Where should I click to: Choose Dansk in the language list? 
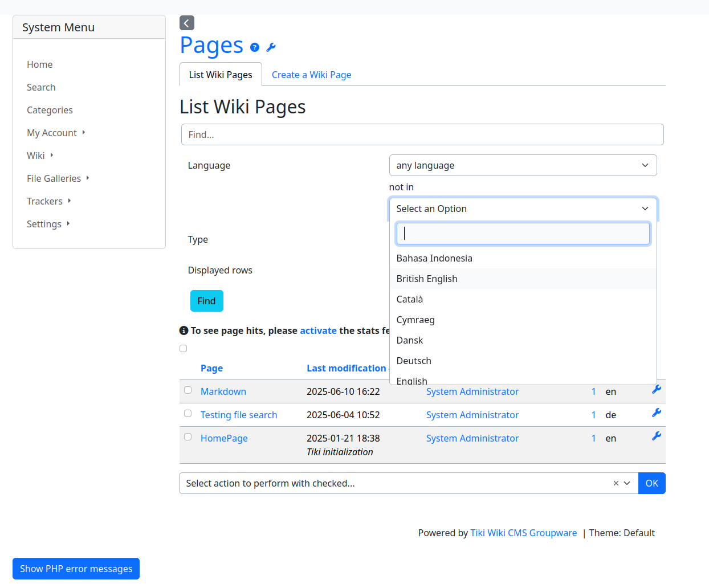coord(523,340)
